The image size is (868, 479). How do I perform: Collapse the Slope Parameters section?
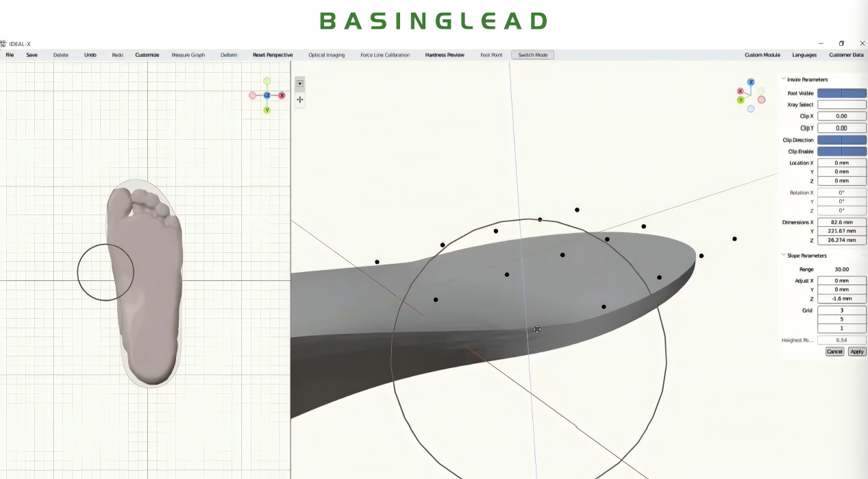[784, 256]
